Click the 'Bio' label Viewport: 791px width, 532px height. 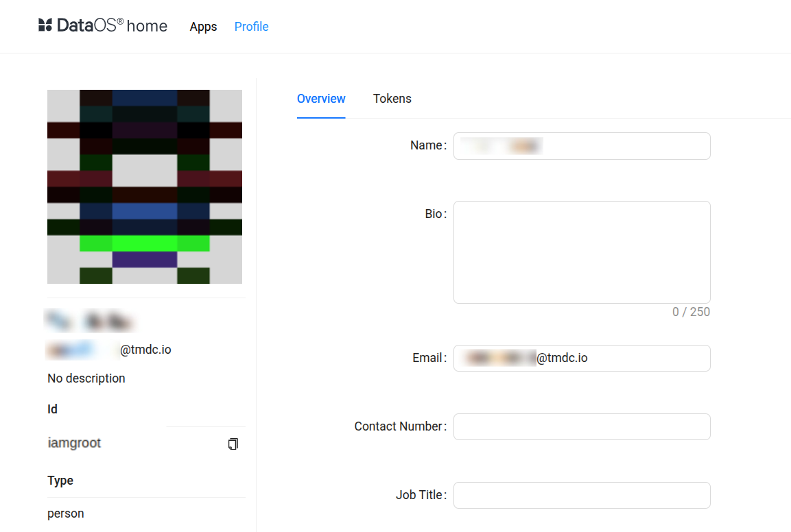[x=436, y=214]
